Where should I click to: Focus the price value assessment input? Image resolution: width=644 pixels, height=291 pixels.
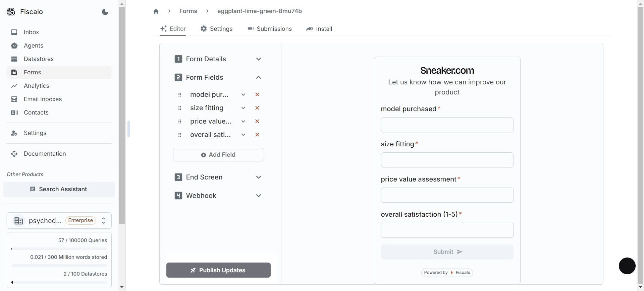click(447, 195)
